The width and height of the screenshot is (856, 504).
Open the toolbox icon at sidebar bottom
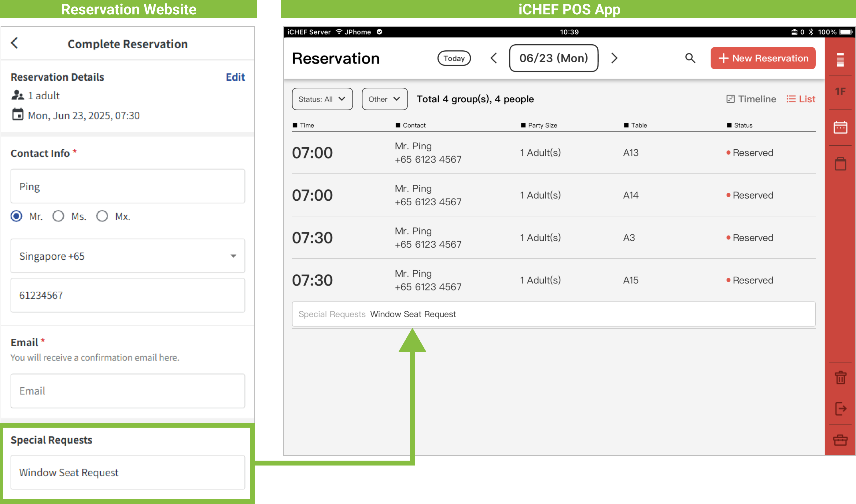click(840, 440)
